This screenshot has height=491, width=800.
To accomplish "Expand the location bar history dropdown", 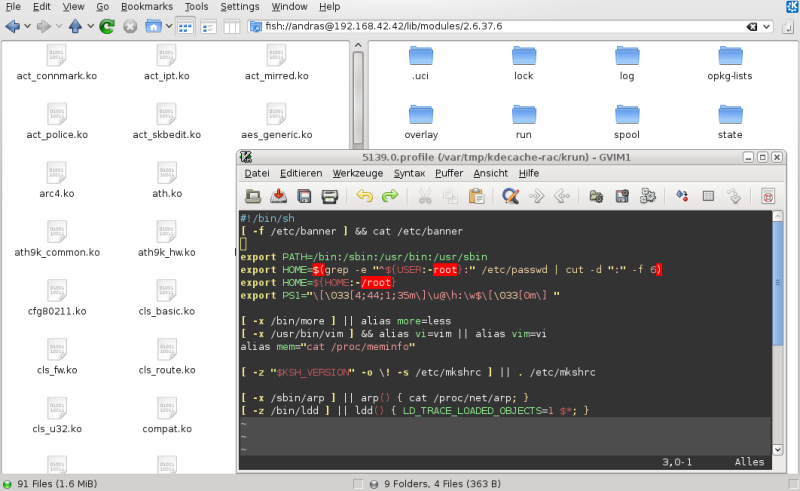I will pyautogui.click(x=766, y=27).
